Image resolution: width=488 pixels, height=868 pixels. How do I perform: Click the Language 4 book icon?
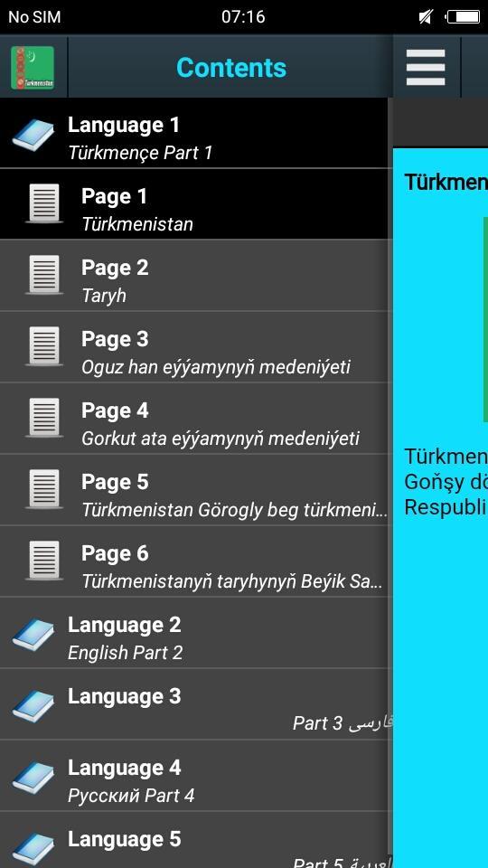[x=33, y=778]
